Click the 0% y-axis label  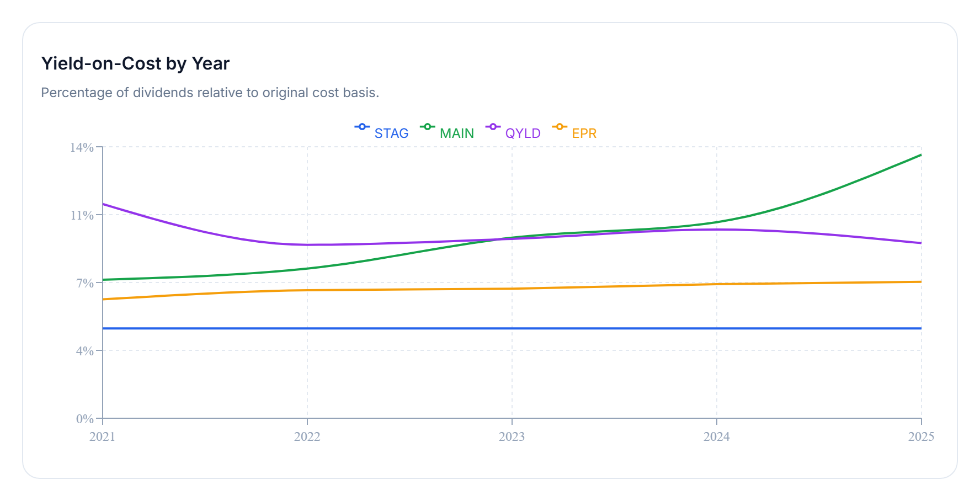pos(85,419)
